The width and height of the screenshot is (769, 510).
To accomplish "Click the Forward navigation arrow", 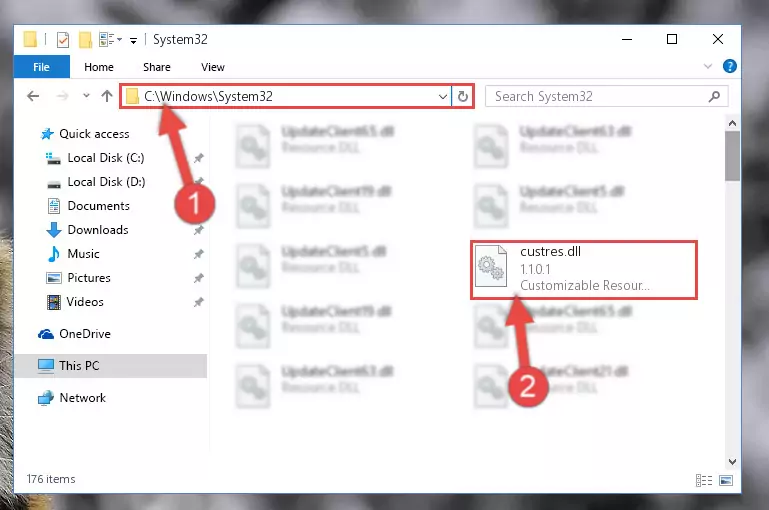I will 62,96.
